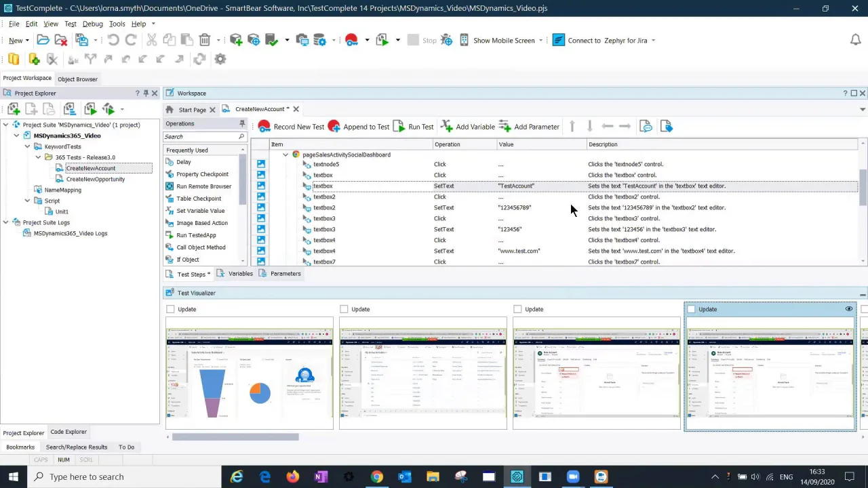868x488 pixels.
Task: Click Add Parameter in test editor toolbar
Action: (x=529, y=127)
